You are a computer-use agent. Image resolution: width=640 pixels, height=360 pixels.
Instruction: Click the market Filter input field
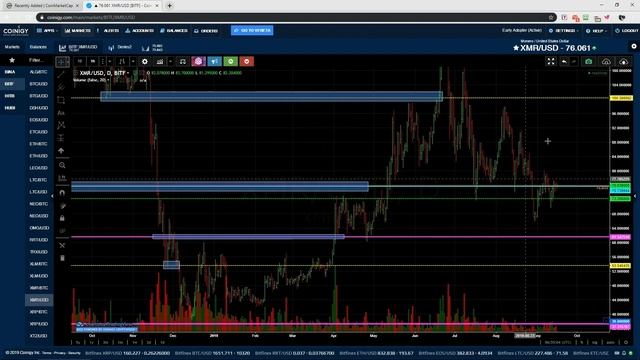click(38, 60)
